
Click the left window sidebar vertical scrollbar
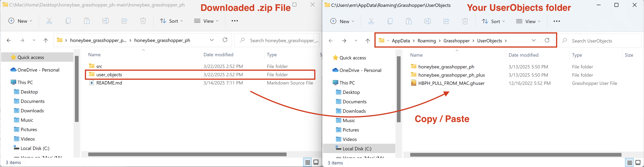(x=77, y=89)
